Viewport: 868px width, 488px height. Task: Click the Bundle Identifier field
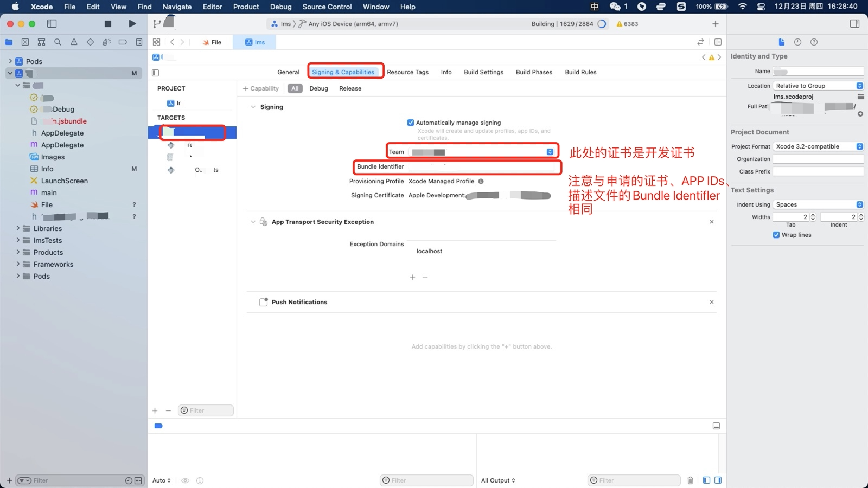[x=482, y=166]
